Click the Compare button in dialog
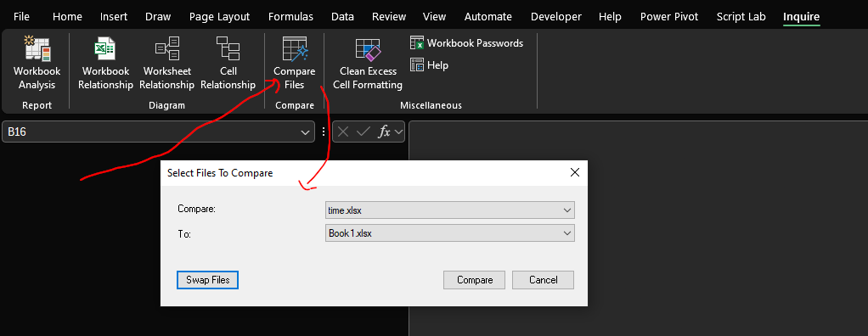Image resolution: width=868 pixels, height=336 pixels. click(x=475, y=280)
